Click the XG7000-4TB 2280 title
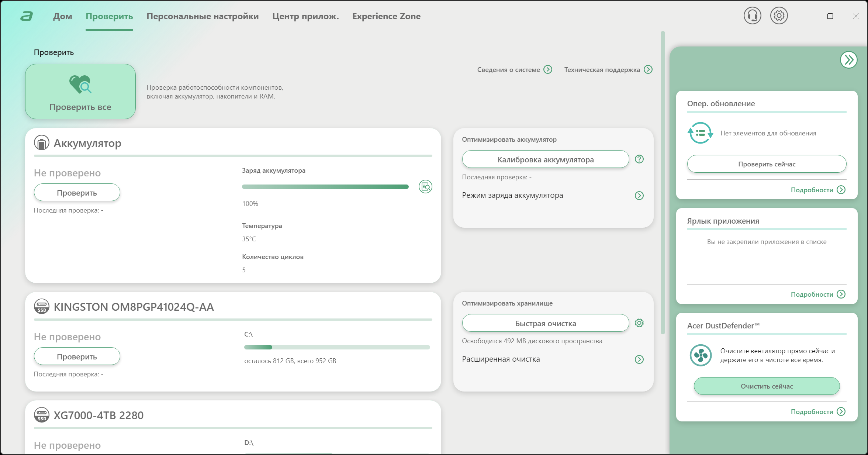 pyautogui.click(x=98, y=415)
